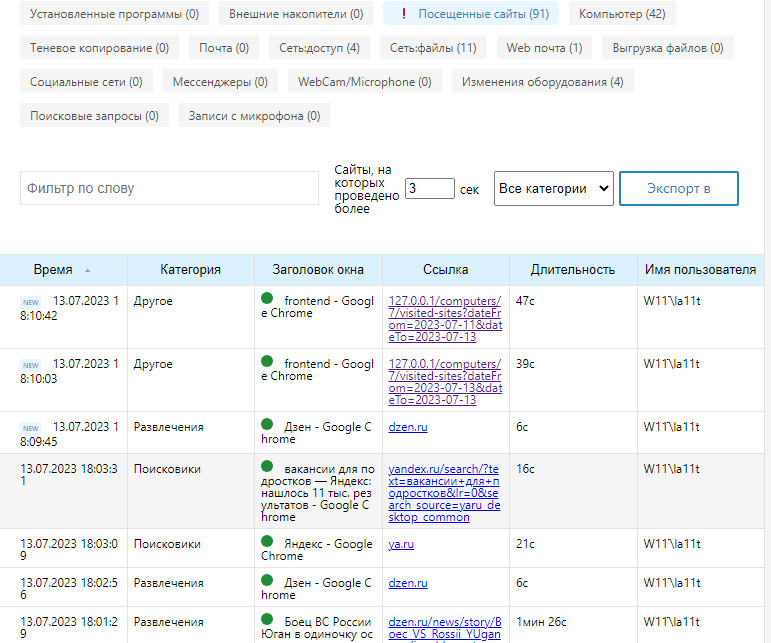Image resolution: width=771 pixels, height=643 pixels.
Task: Open the dzen.ru/news/story link
Action: 445,628
